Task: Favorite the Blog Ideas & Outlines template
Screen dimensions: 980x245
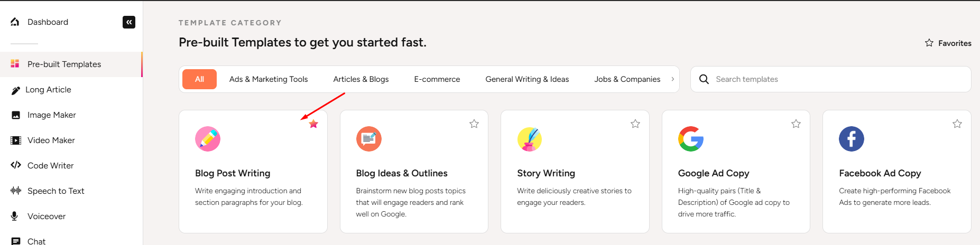Action: (x=474, y=124)
